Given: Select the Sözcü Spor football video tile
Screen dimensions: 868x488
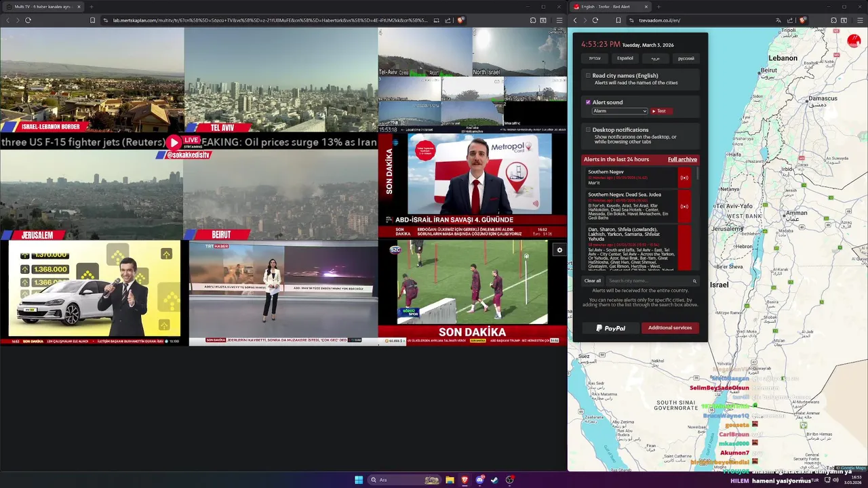Looking at the screenshot, I should (x=473, y=293).
